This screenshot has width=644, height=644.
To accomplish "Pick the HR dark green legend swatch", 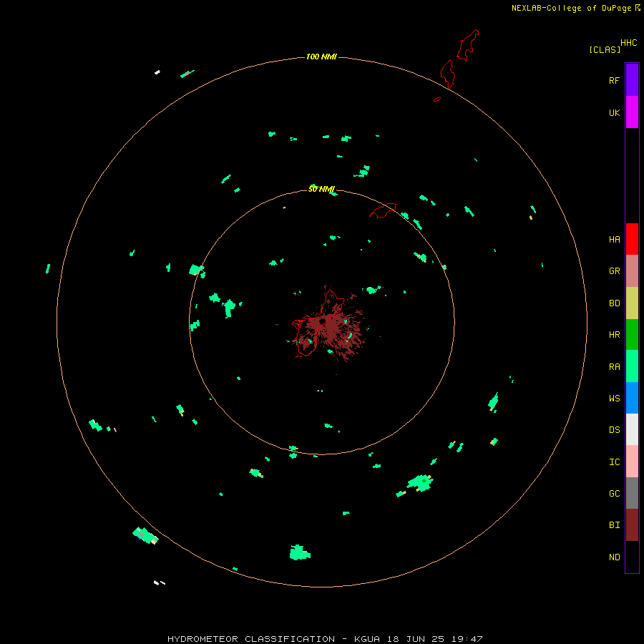I will [x=632, y=335].
